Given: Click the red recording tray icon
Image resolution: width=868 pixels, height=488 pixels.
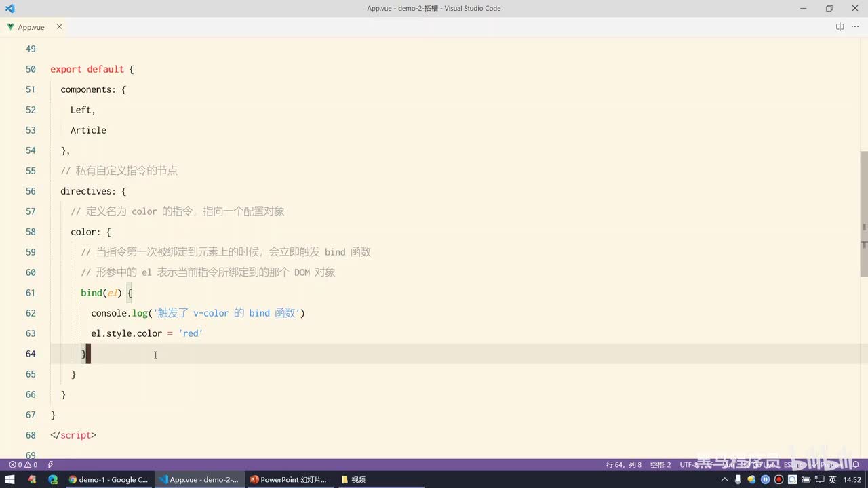Looking at the screenshot, I should tap(778, 479).
